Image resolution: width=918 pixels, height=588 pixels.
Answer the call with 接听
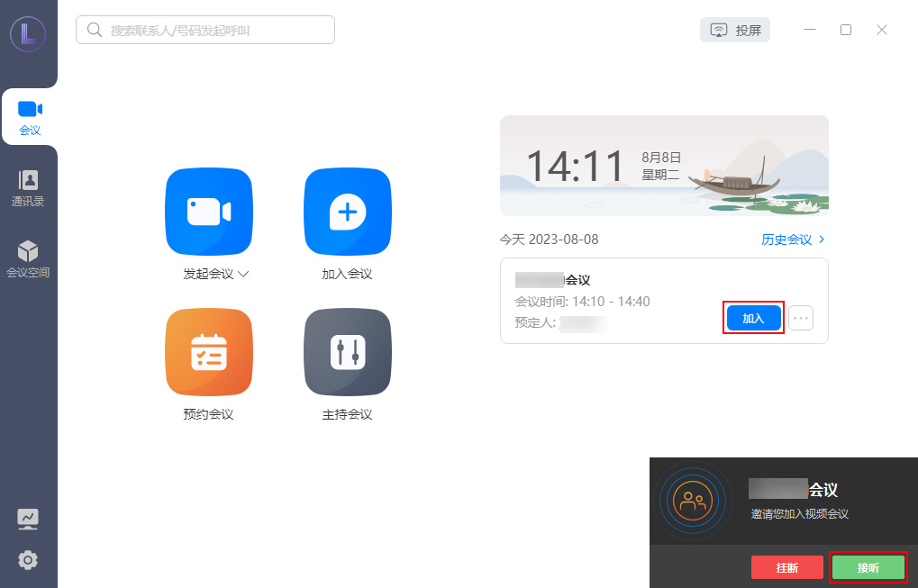pos(867,567)
